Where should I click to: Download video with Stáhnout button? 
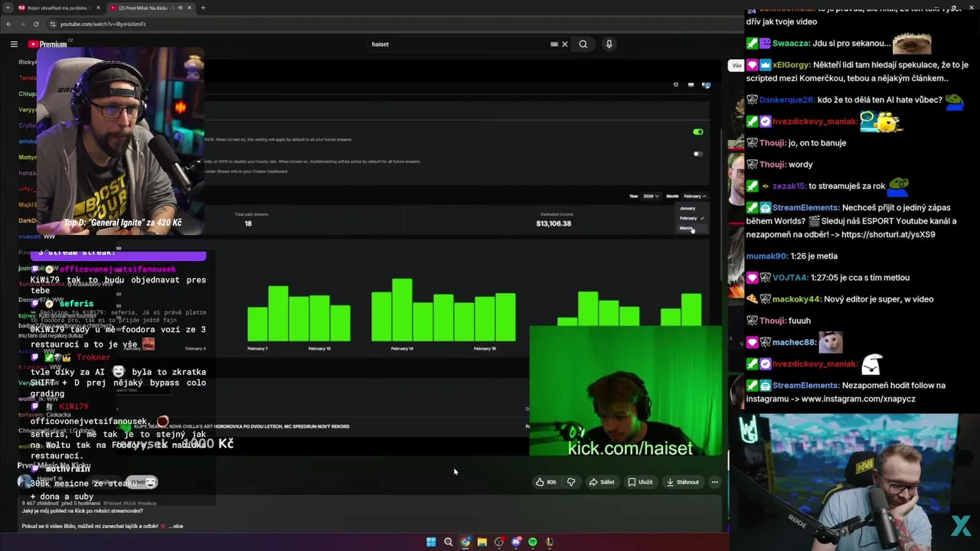(683, 482)
